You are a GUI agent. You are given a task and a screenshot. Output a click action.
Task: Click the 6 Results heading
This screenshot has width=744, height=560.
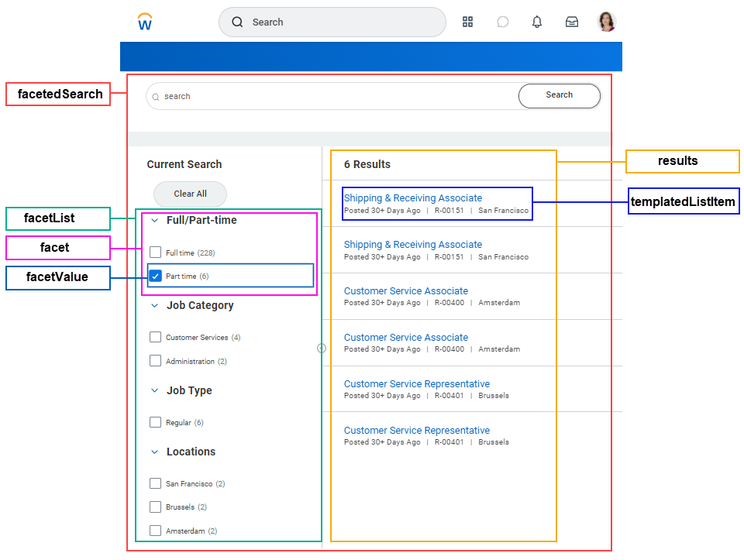click(367, 164)
